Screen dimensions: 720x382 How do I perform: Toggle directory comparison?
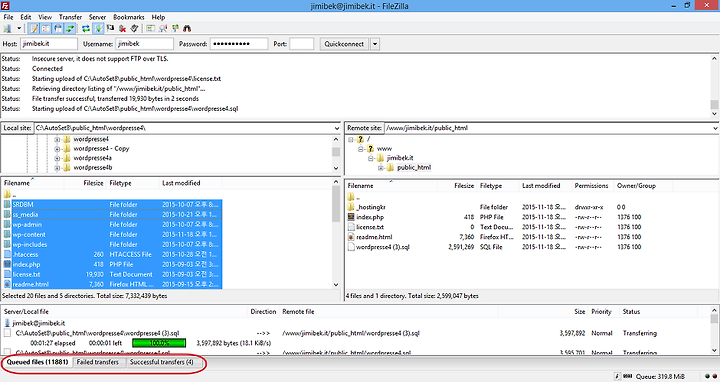pos(163,28)
